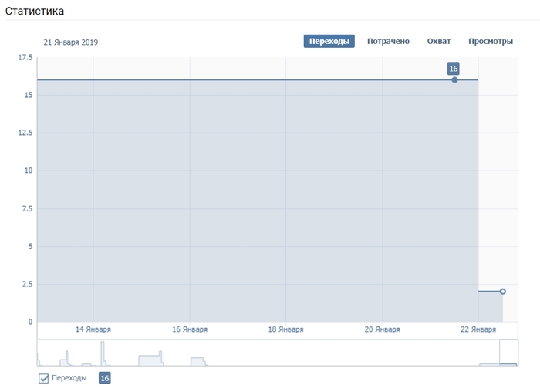This screenshot has width=540, height=392.
Task: Click the 16 badge beside the legend
Action: coord(104,378)
